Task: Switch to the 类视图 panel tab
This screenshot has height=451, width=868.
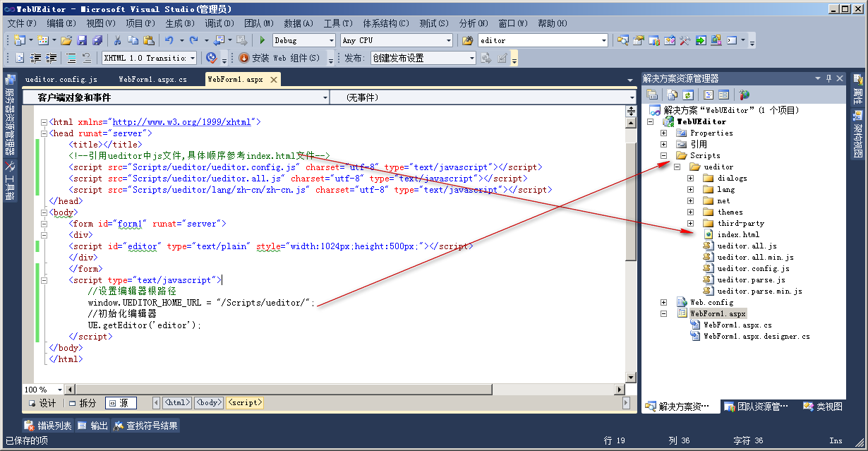Action: tap(823, 407)
